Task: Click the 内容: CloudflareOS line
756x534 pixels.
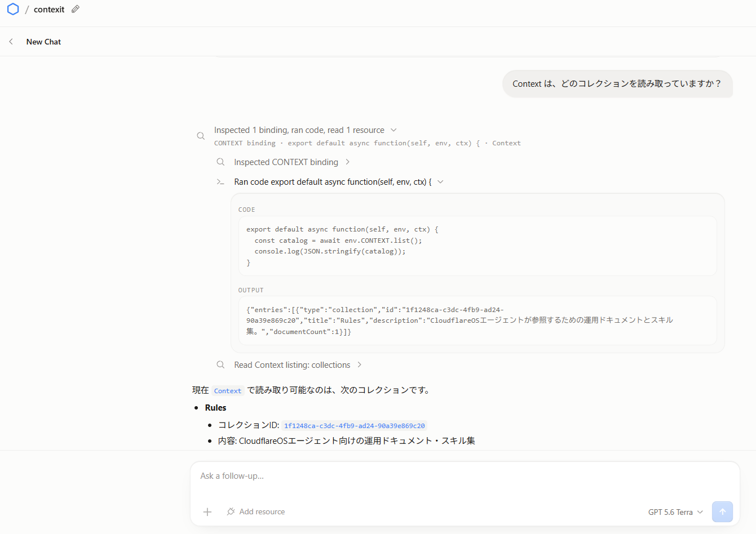Action: click(346, 441)
